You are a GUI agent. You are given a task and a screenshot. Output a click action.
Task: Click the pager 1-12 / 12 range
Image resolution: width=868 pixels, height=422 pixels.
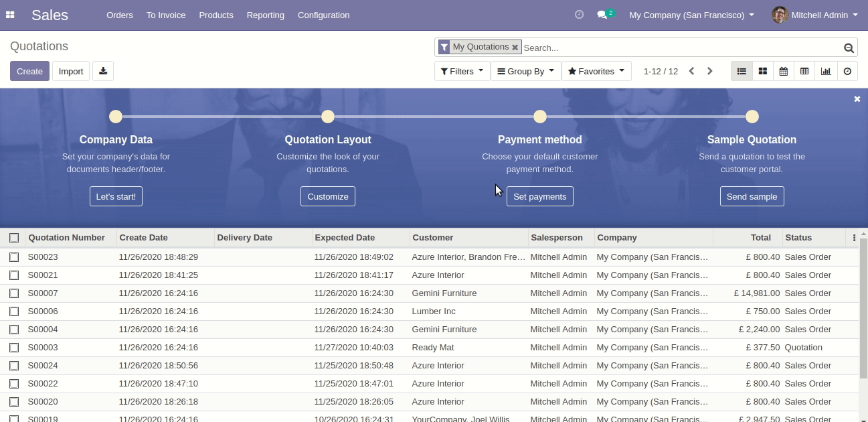point(661,71)
